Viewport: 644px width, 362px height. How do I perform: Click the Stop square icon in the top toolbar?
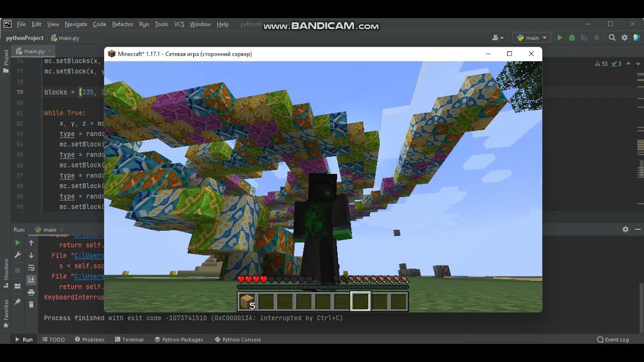597,38
